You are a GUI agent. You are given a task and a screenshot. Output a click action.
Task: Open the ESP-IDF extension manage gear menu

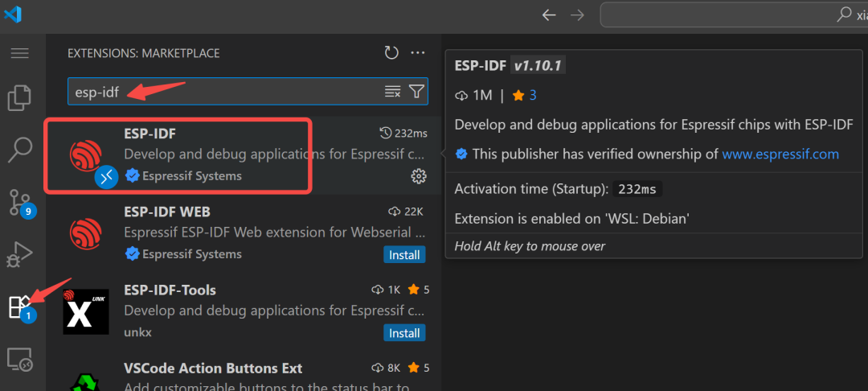click(x=418, y=175)
